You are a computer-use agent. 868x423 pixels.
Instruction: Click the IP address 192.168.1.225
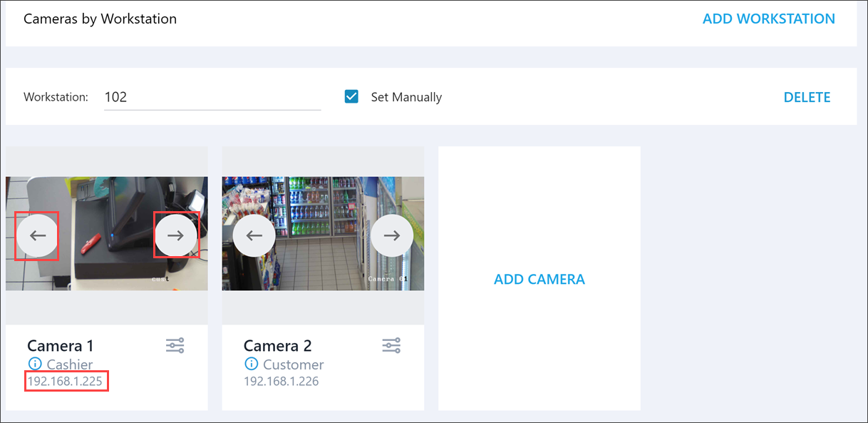pos(65,382)
